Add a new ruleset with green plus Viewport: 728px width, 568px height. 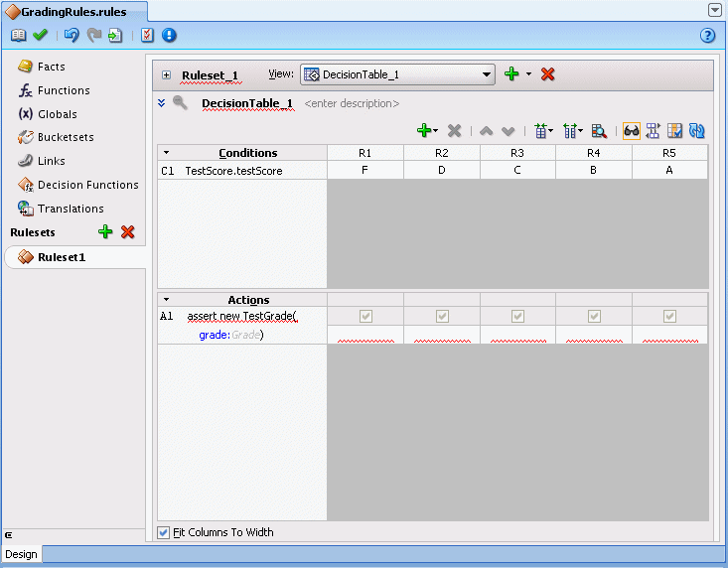tap(105, 231)
